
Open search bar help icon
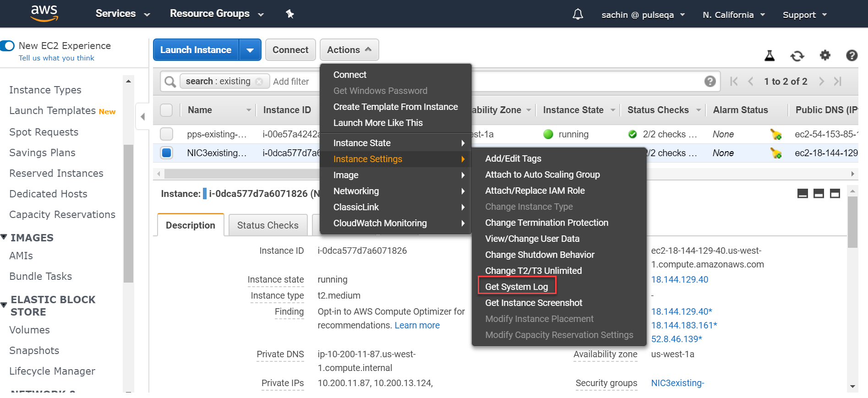click(710, 82)
